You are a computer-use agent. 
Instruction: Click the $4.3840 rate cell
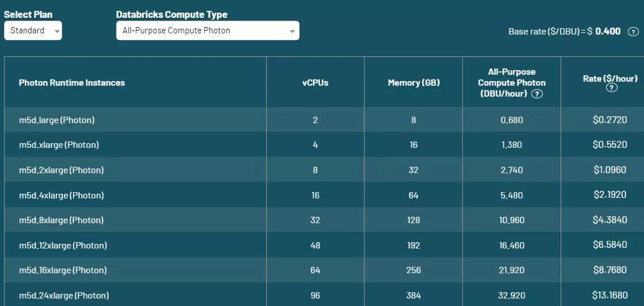tap(610, 220)
